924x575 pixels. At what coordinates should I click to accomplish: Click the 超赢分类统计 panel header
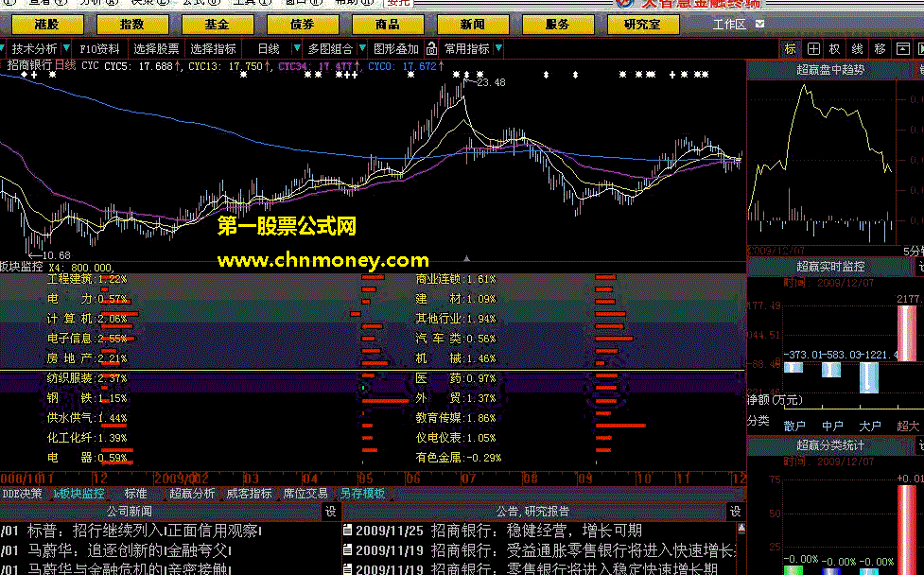coord(829,445)
